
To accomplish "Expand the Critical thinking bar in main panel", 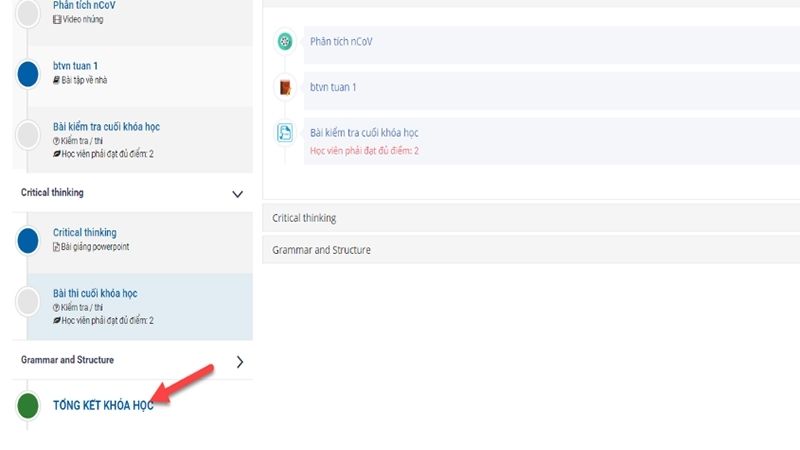I will pyautogui.click(x=531, y=218).
